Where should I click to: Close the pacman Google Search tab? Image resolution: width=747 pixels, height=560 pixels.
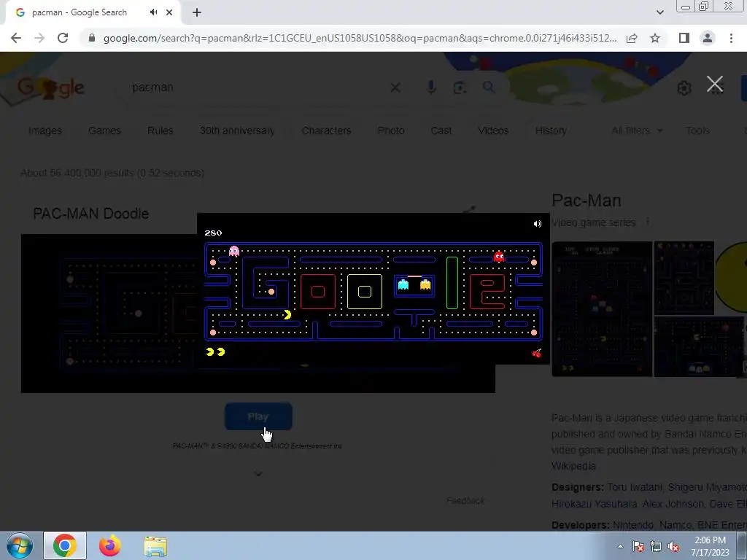pyautogui.click(x=169, y=12)
